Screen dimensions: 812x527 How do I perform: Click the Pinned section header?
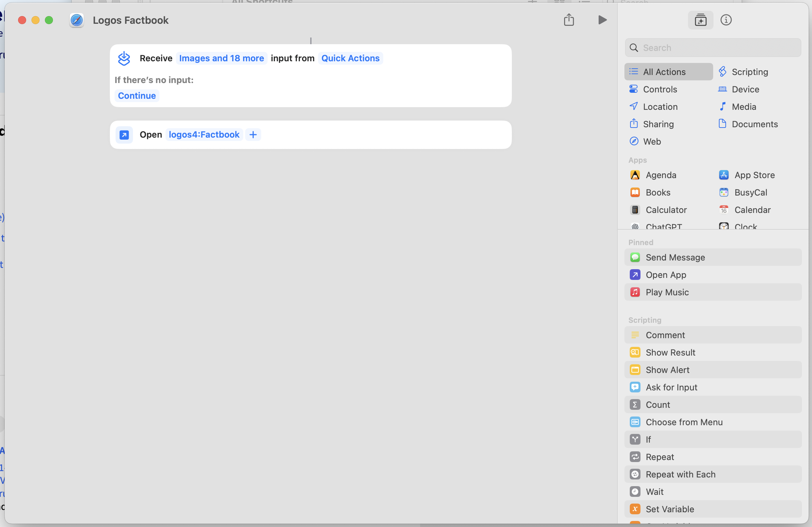click(640, 242)
